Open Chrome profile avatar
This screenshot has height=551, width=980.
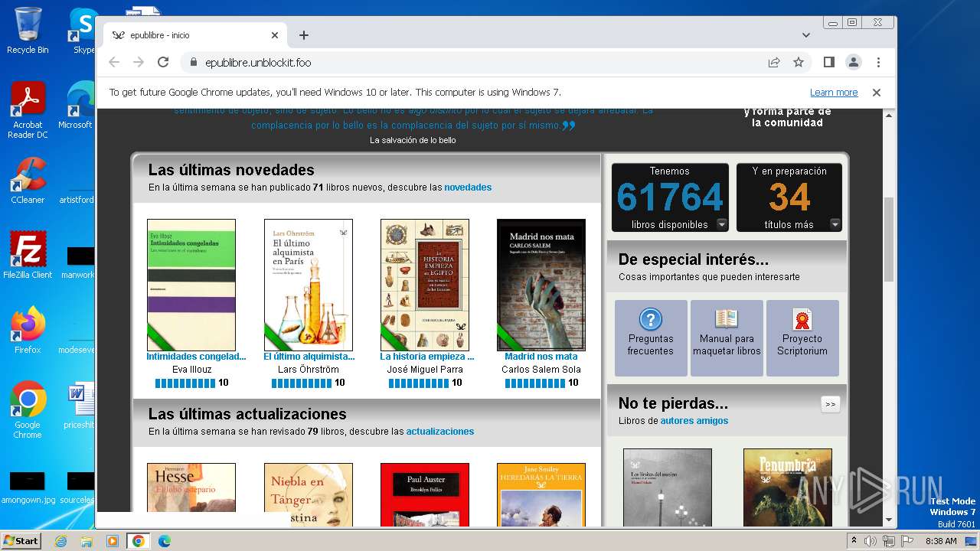pos(854,62)
